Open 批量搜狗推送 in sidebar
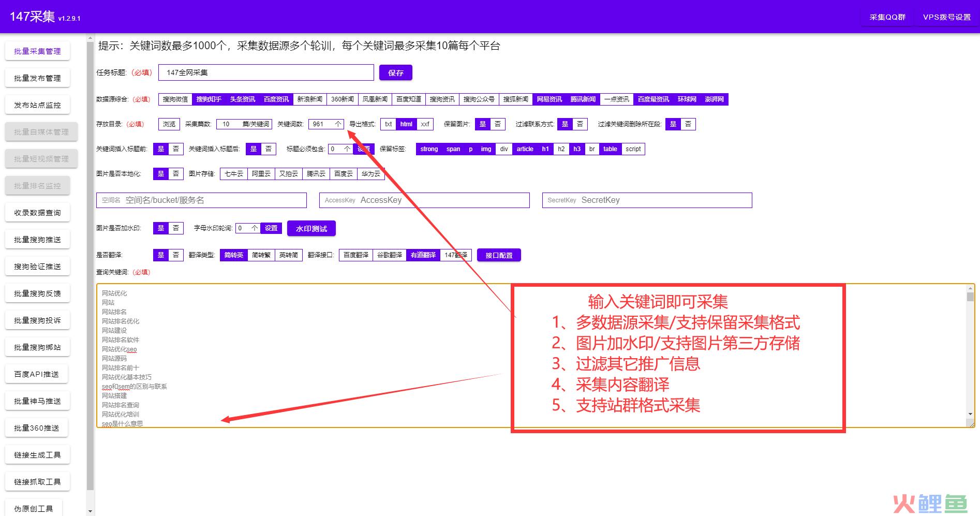The width and height of the screenshot is (980, 516). point(37,240)
